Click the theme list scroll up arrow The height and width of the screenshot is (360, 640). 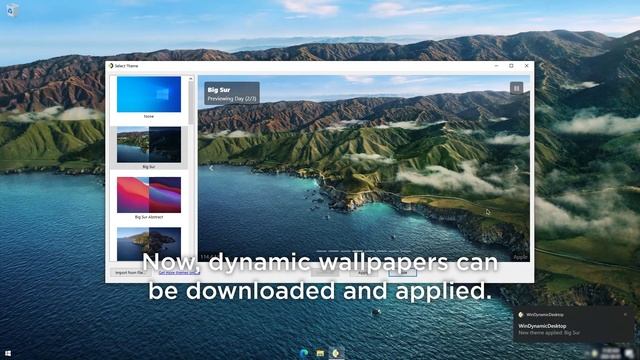point(191,78)
